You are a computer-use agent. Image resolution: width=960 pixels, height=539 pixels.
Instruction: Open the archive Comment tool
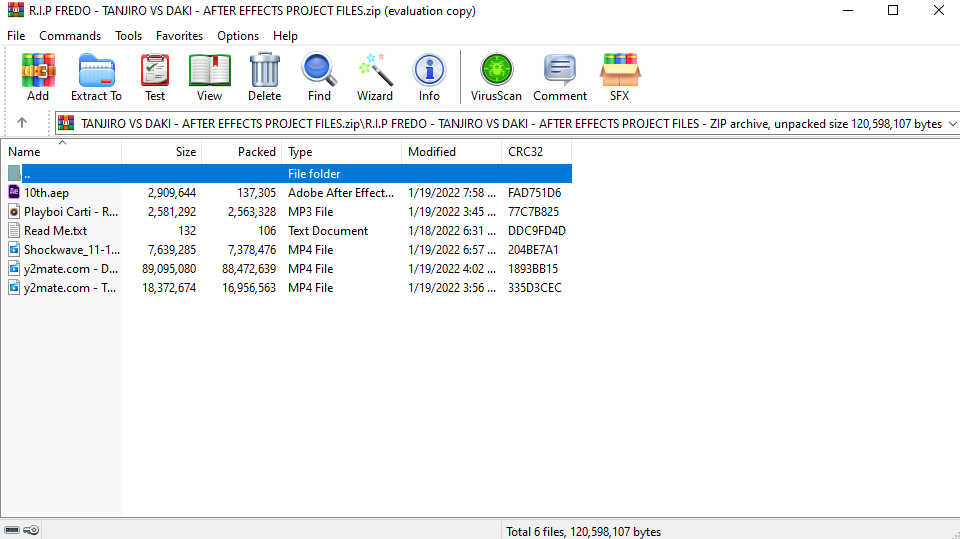pos(560,70)
